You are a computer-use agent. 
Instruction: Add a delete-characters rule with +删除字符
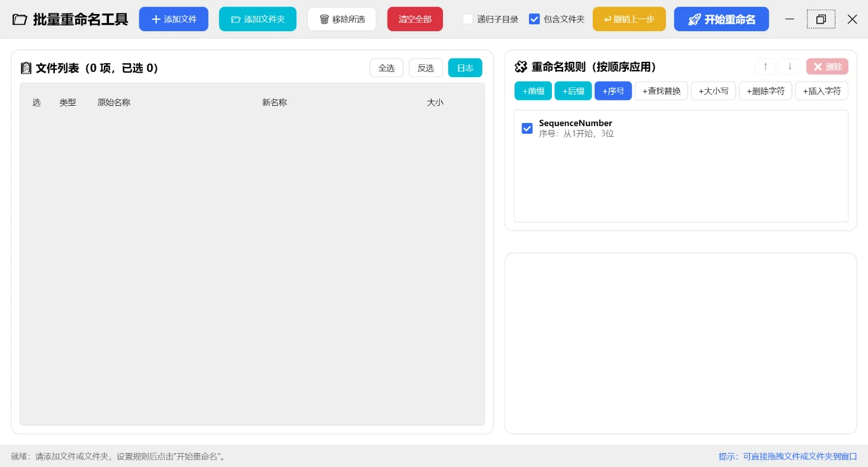pyautogui.click(x=765, y=91)
